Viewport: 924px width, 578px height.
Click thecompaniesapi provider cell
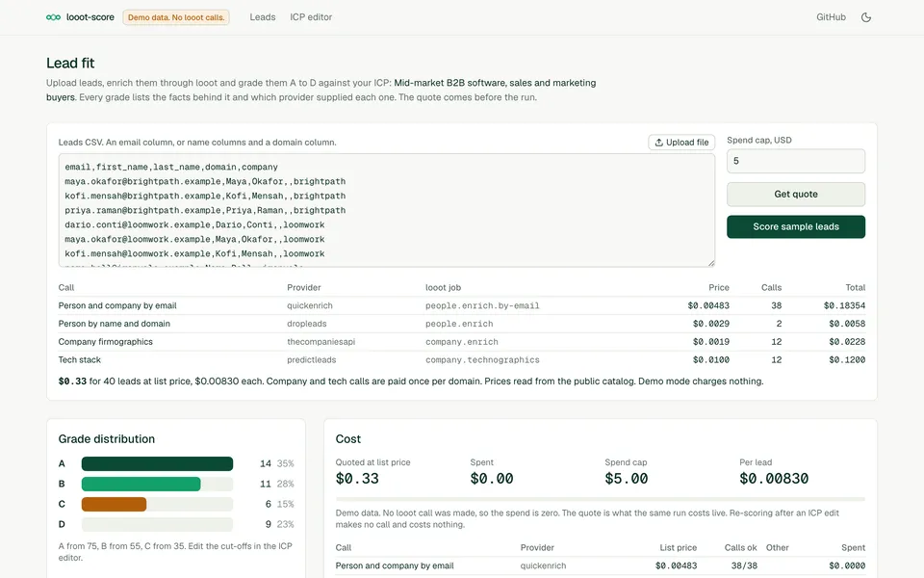click(321, 341)
